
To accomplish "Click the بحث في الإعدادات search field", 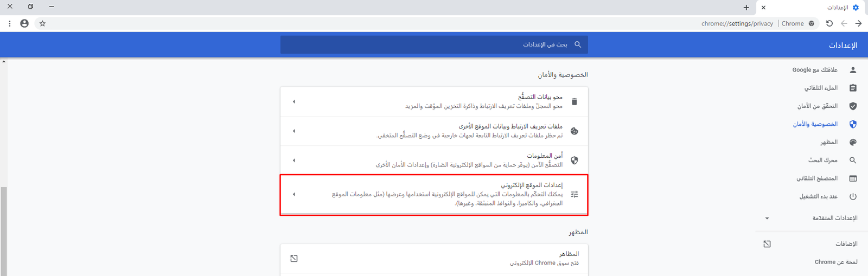I will pyautogui.click(x=434, y=44).
